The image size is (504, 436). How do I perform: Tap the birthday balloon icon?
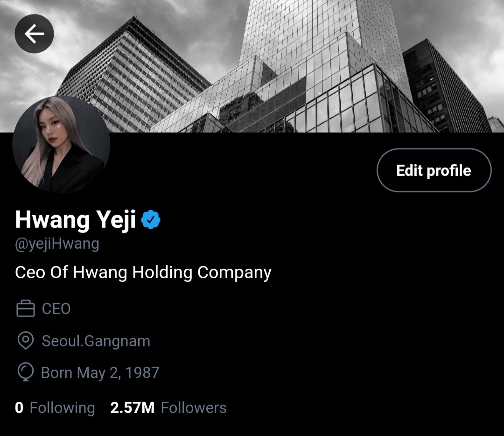(25, 372)
